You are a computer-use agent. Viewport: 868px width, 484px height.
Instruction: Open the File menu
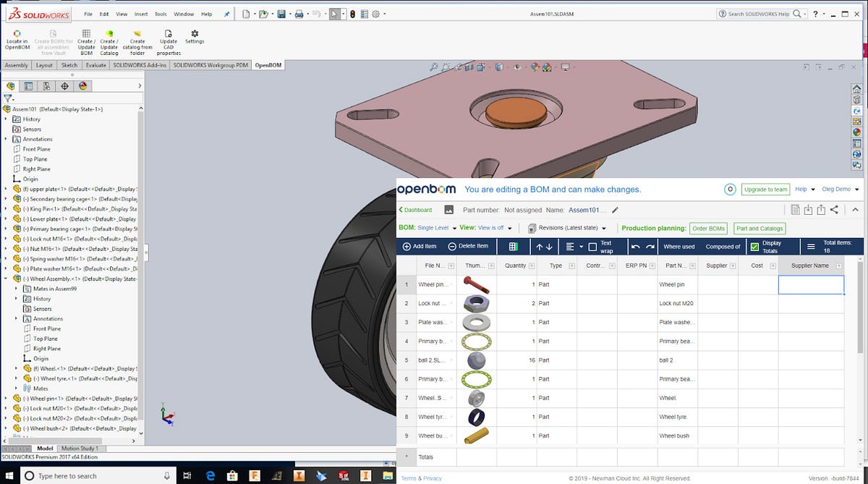pos(88,14)
